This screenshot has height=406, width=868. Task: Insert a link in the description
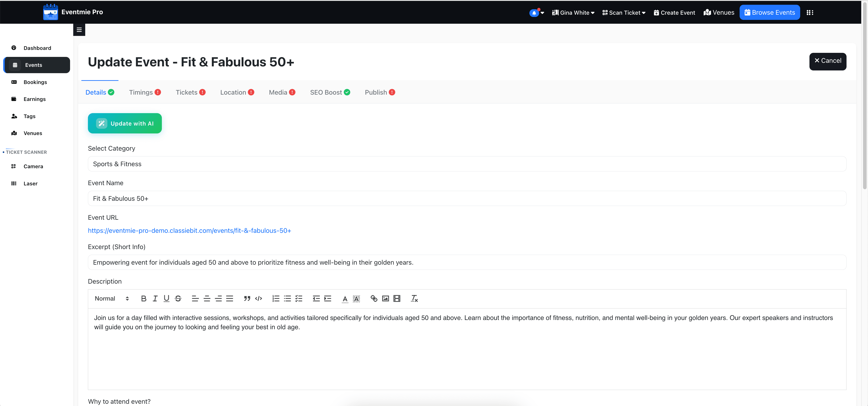[374, 299]
